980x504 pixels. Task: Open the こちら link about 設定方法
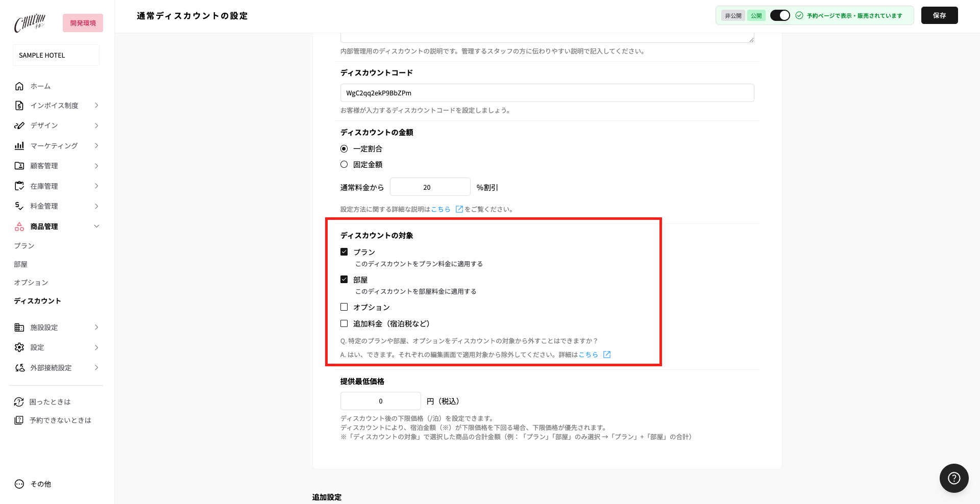point(440,209)
